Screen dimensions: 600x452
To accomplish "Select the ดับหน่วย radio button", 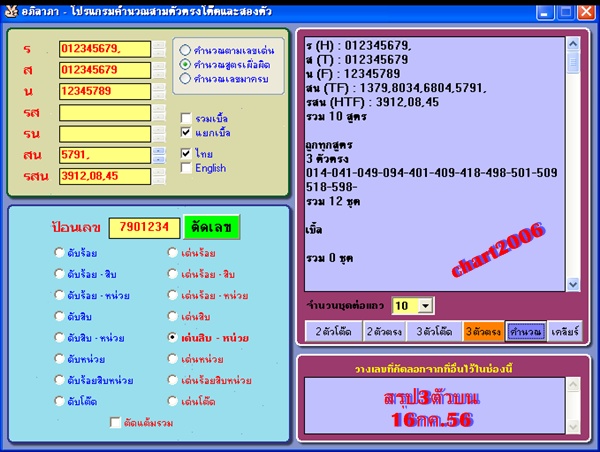I will [59, 359].
